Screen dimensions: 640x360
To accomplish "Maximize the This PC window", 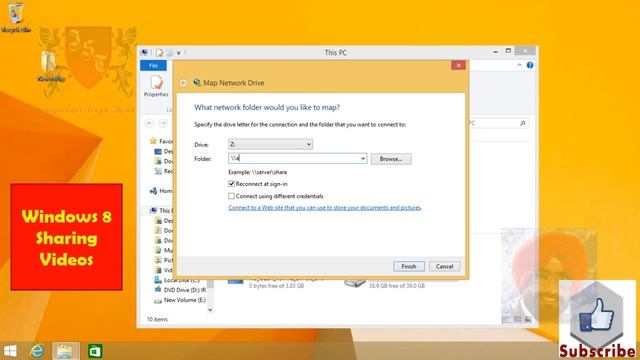I will pos(508,51).
